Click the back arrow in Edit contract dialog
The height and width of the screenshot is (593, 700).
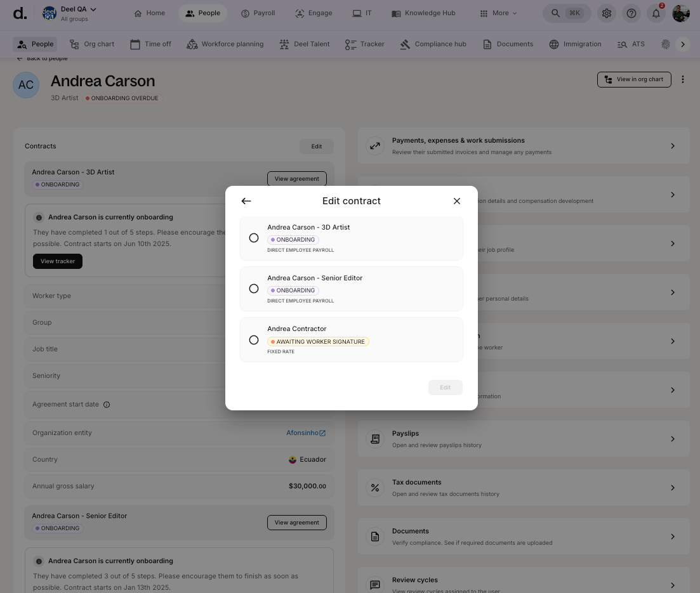[246, 201]
